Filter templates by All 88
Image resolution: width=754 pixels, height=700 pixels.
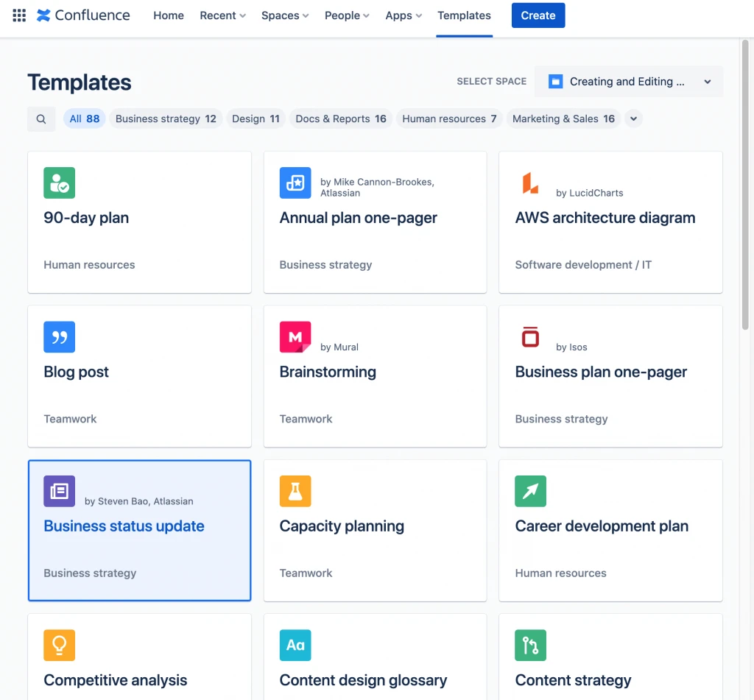[x=85, y=119]
